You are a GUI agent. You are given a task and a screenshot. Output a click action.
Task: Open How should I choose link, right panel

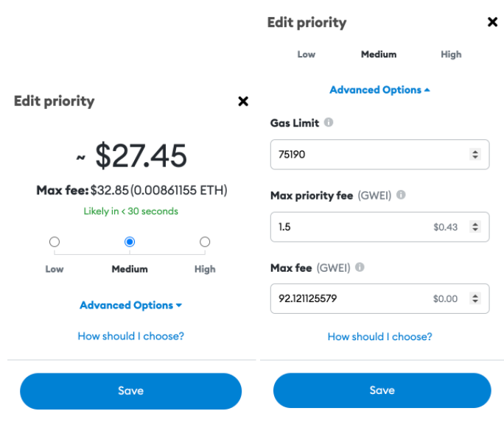click(x=379, y=337)
